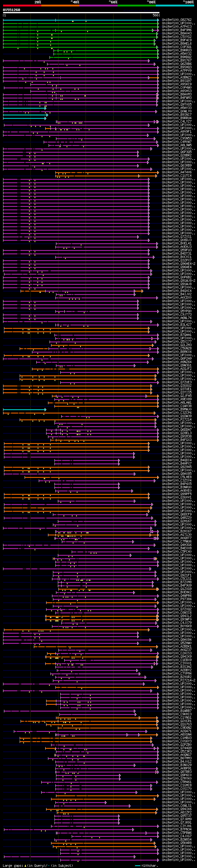Click the UniRef100_Q92945 entry
The width and height of the screenshot is (197, 868).
point(177,467)
